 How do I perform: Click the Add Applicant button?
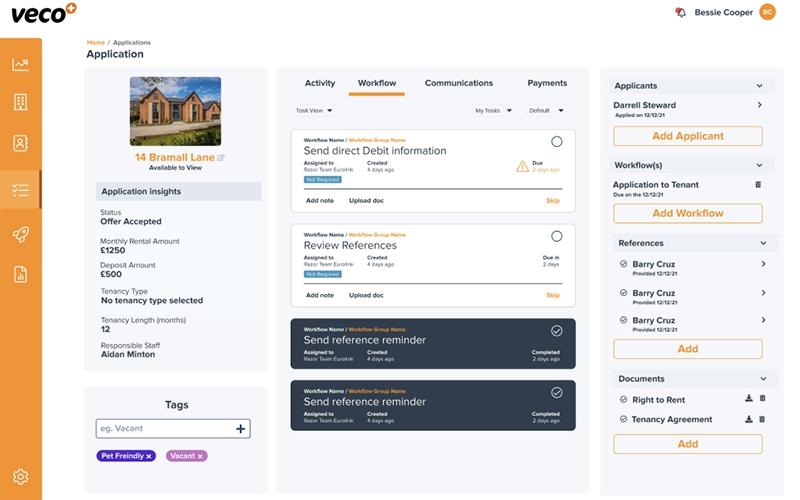point(688,136)
